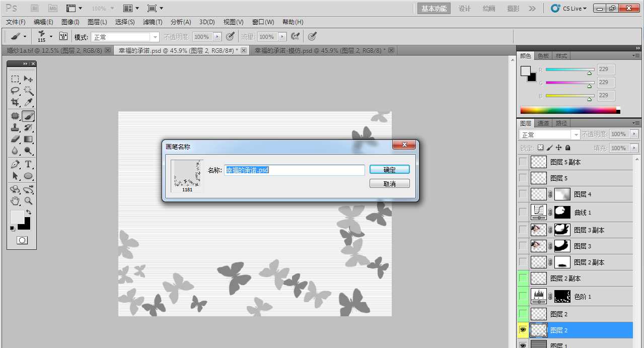Select the Dodge tool
The height and width of the screenshot is (348, 644).
29,151
